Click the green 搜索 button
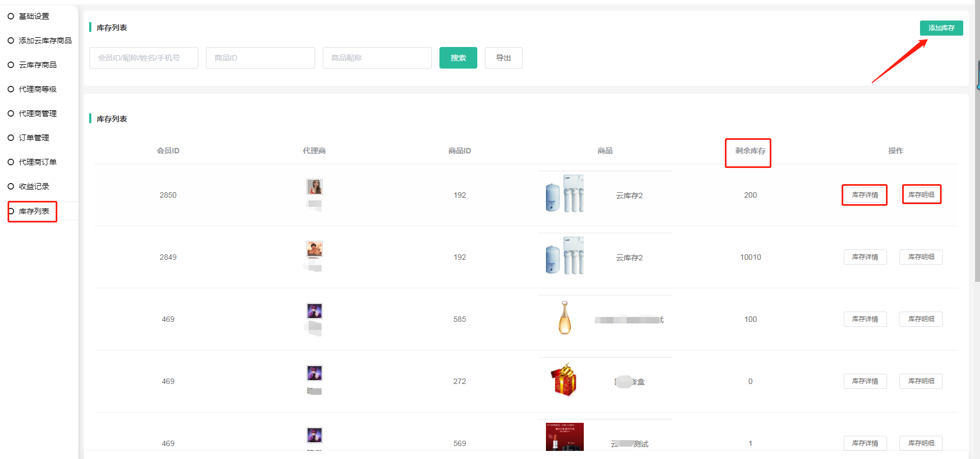980x459 pixels. pos(458,58)
